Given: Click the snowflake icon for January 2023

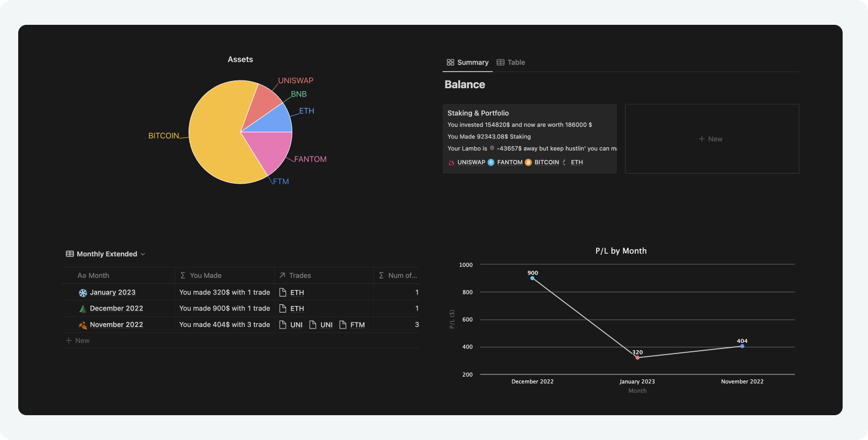Looking at the screenshot, I should click(83, 293).
